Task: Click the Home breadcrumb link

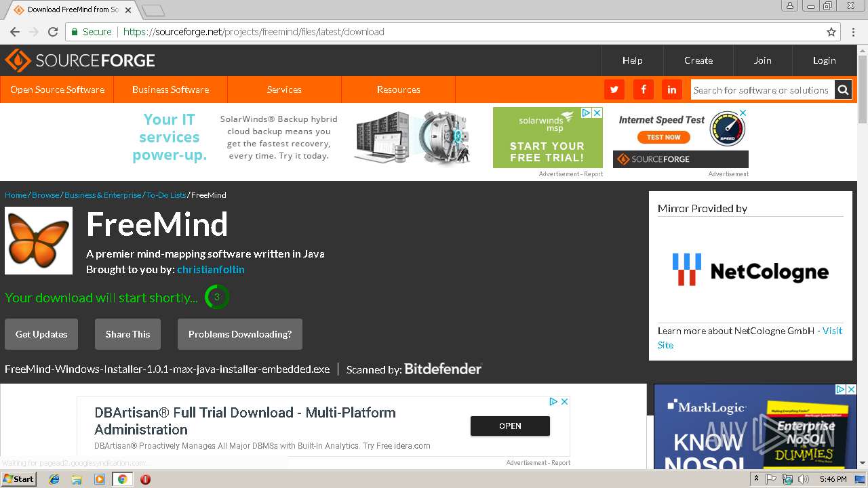Action: [16, 195]
